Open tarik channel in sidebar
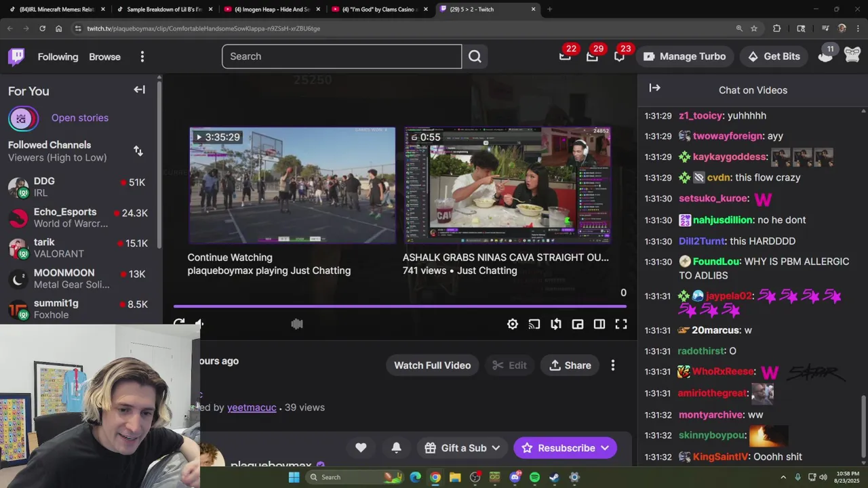868x488 pixels. 79,248
